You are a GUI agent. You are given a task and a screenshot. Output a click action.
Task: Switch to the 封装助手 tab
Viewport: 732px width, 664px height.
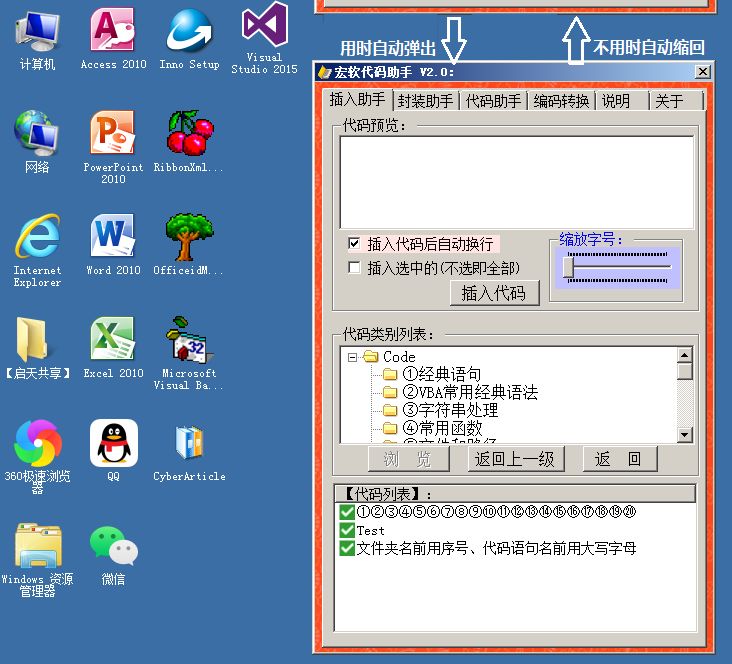click(426, 101)
